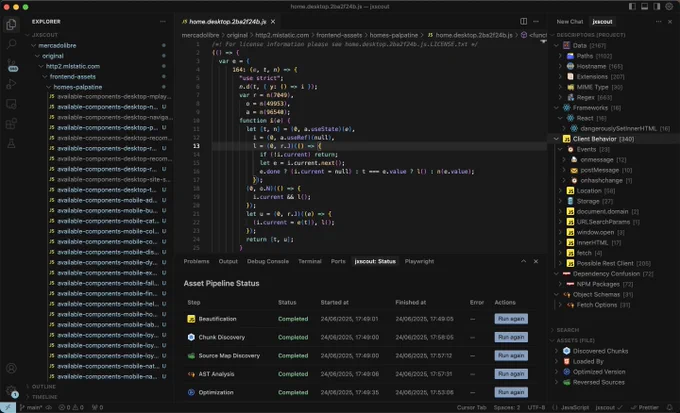This screenshot has height=413, width=680.
Task: Switch to the Debug Console tab
Action: pyautogui.click(x=268, y=261)
